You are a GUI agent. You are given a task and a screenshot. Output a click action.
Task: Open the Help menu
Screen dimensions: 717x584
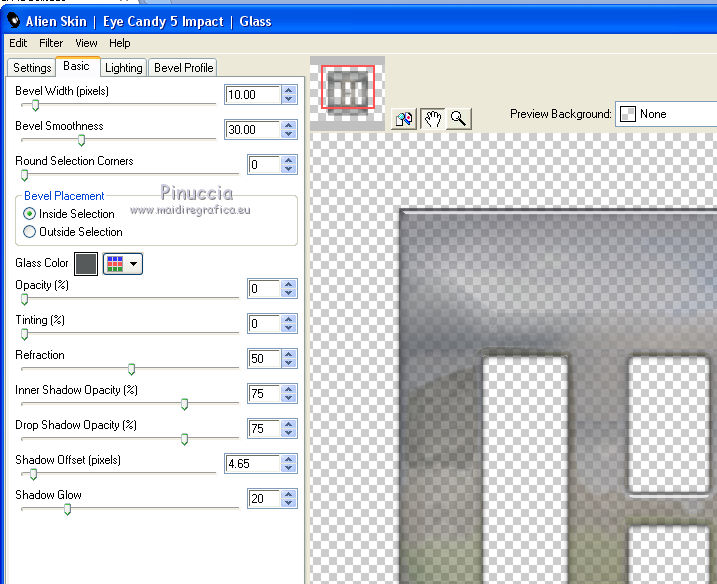tap(119, 43)
